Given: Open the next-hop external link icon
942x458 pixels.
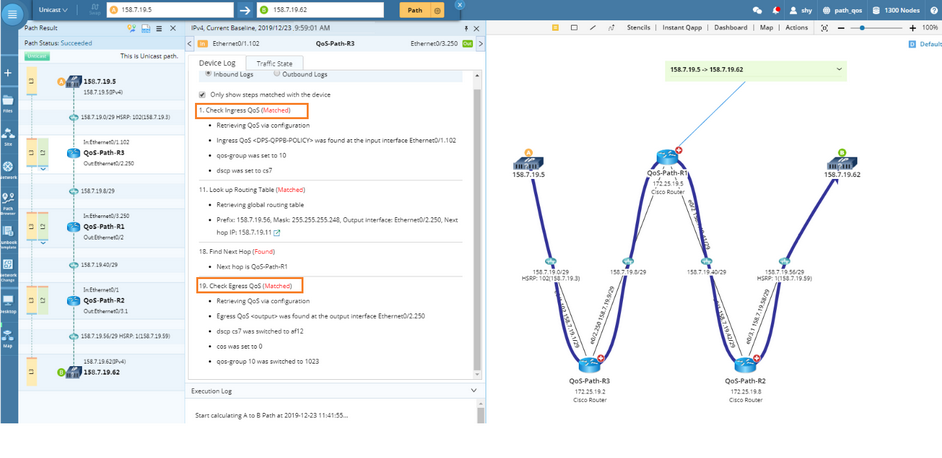Looking at the screenshot, I should coord(276,232).
